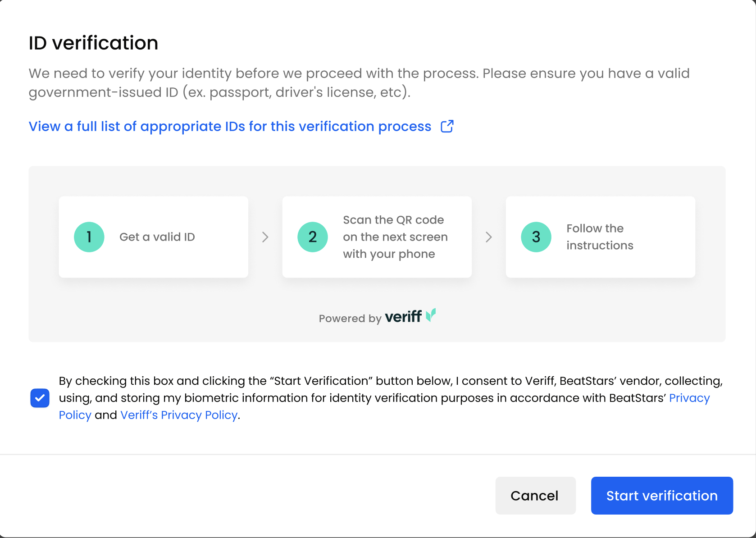
Task: Click chevron between step 1 and 2
Action: pyautogui.click(x=265, y=237)
